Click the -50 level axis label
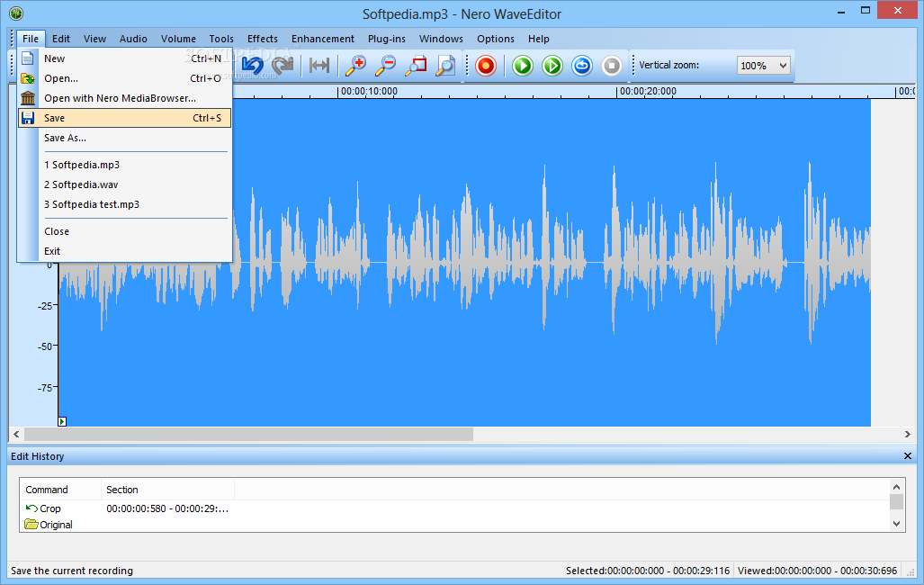Screen dimensions: 924x585 pyautogui.click(x=45, y=346)
